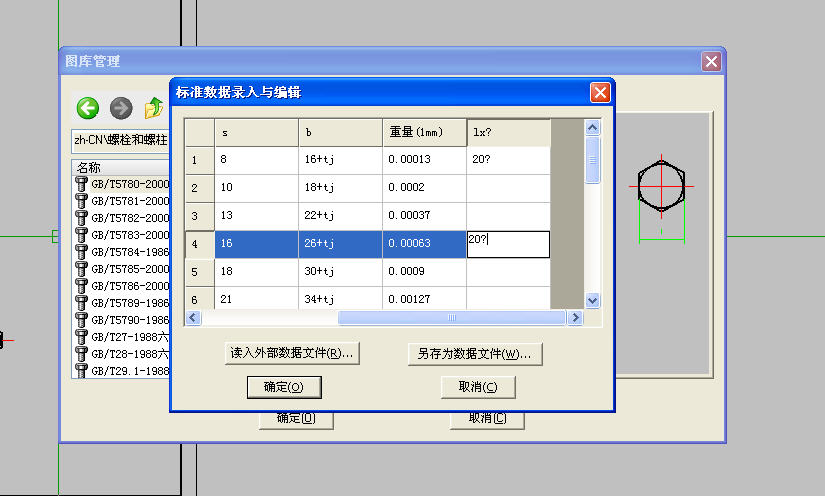
Task: Click weight cell 0.00037
Action: 425,216
